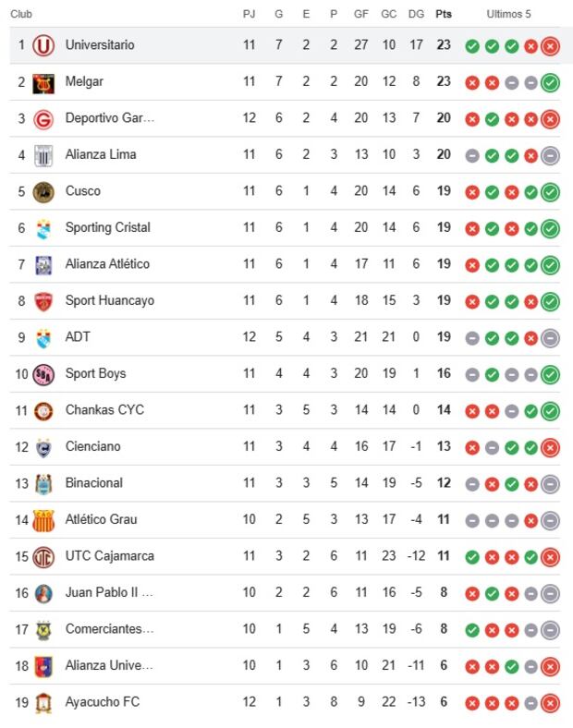Click the Deportivo Garcilaso crest icon
The height and width of the screenshot is (728, 573).
pos(43,118)
